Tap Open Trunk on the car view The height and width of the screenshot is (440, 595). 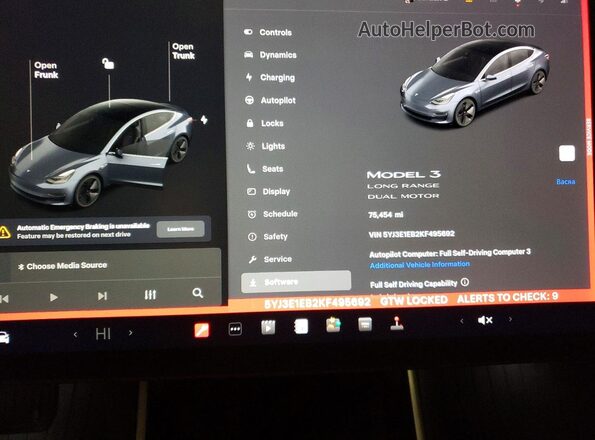point(183,51)
